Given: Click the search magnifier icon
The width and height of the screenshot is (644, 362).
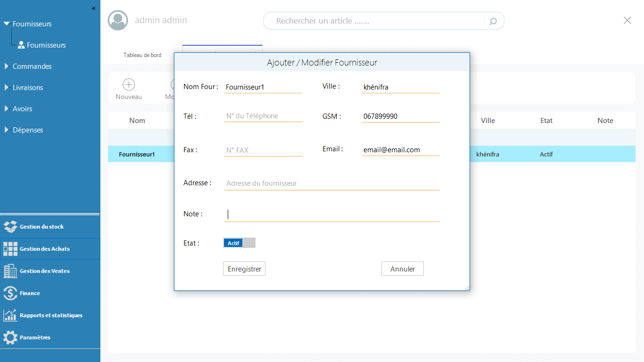Looking at the screenshot, I should tap(493, 21).
